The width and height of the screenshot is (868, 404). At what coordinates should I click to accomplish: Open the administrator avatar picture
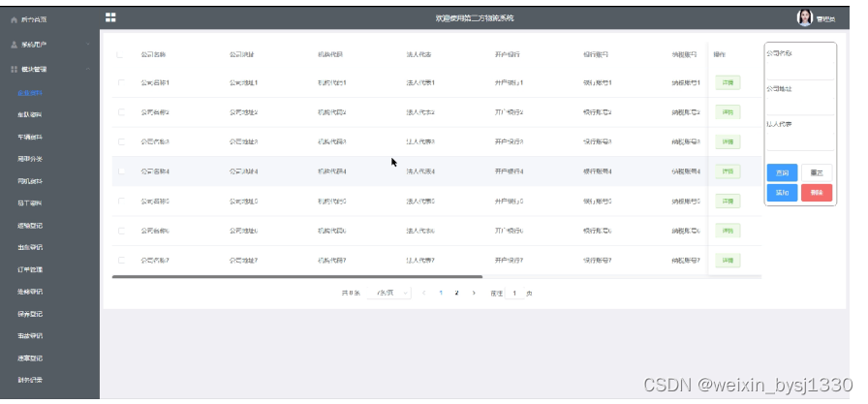point(804,17)
